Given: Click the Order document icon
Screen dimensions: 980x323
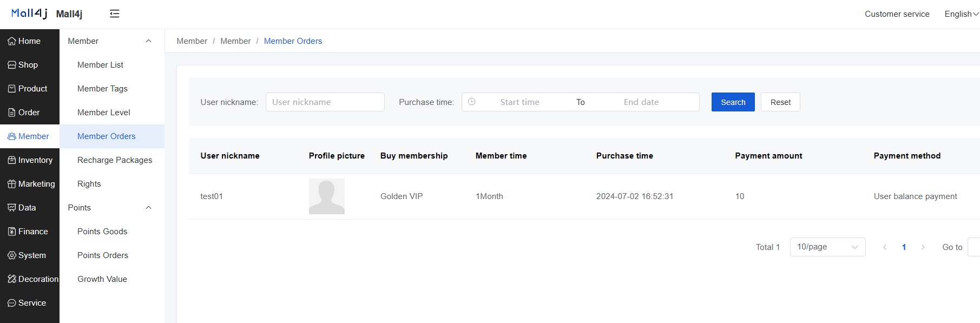Looking at the screenshot, I should [x=12, y=113].
